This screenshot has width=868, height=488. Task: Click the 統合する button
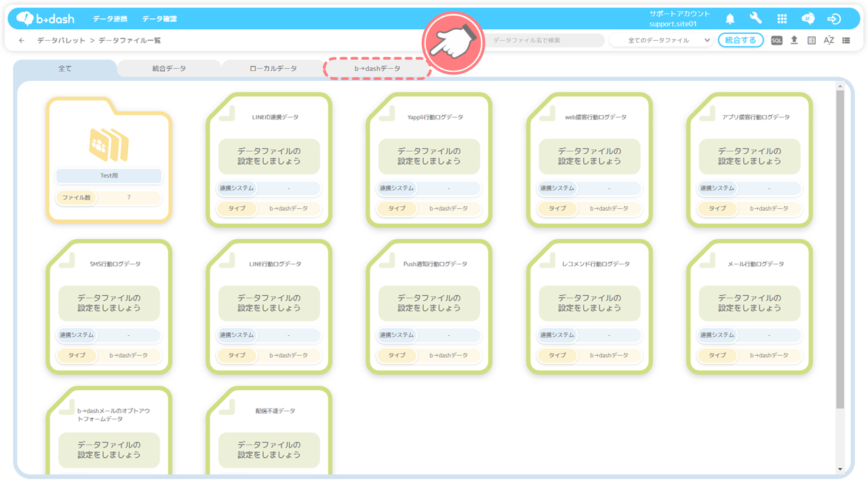pos(741,41)
